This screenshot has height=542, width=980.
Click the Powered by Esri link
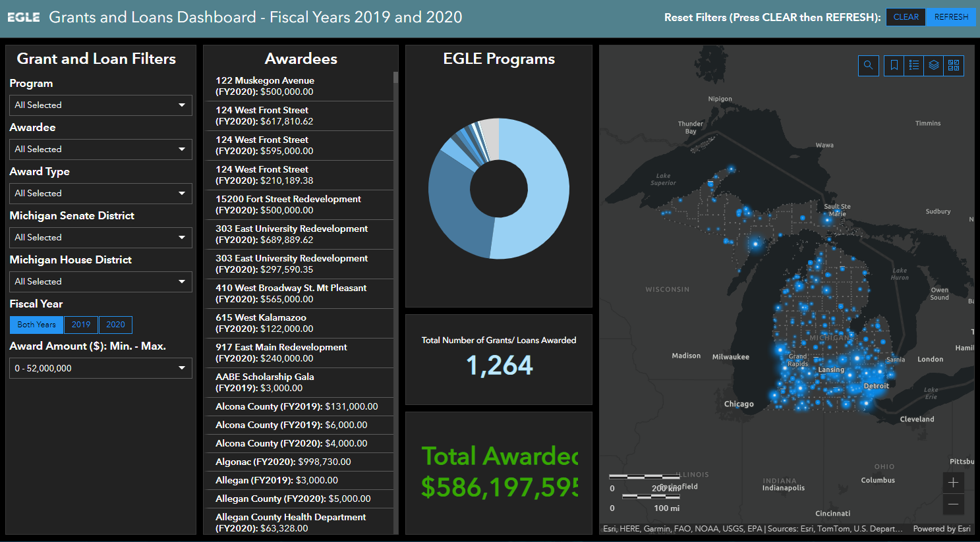pyautogui.click(x=942, y=528)
